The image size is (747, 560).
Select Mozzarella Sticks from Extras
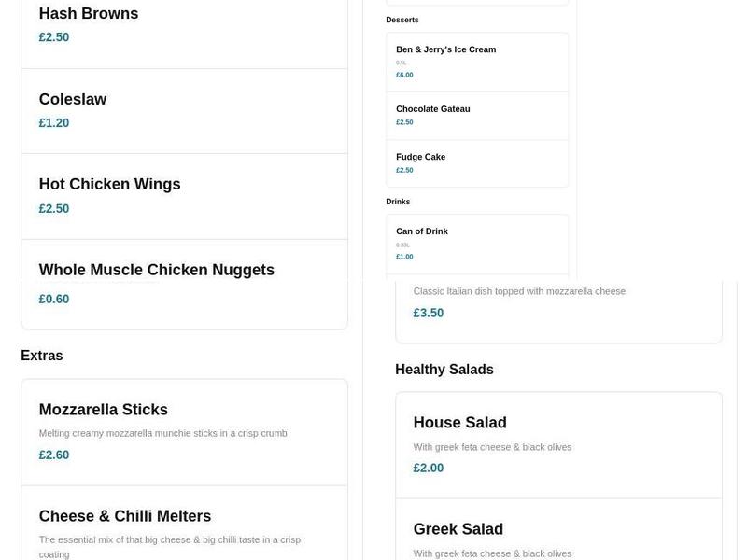coord(104,410)
